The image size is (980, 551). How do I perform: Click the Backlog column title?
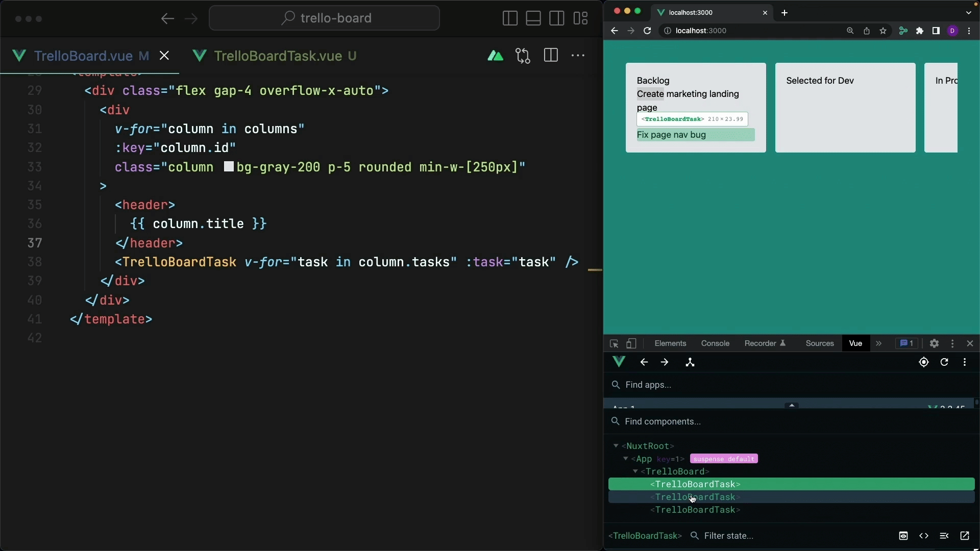(x=653, y=81)
